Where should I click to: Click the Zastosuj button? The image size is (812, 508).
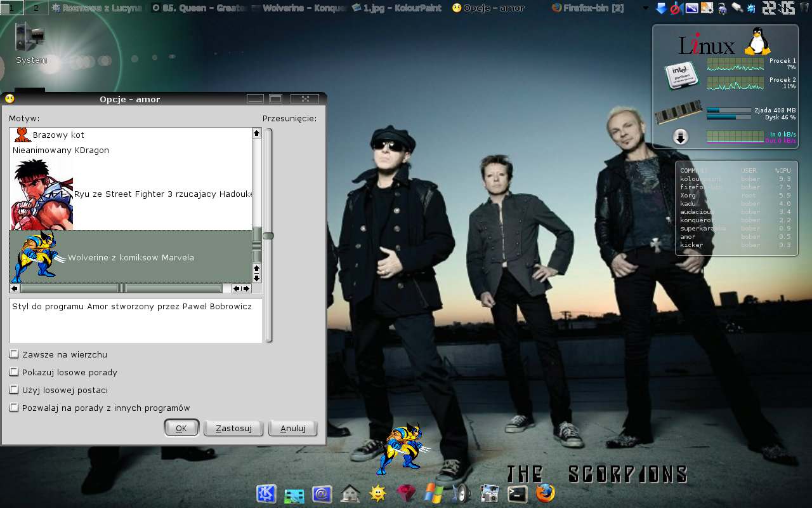pyautogui.click(x=233, y=428)
